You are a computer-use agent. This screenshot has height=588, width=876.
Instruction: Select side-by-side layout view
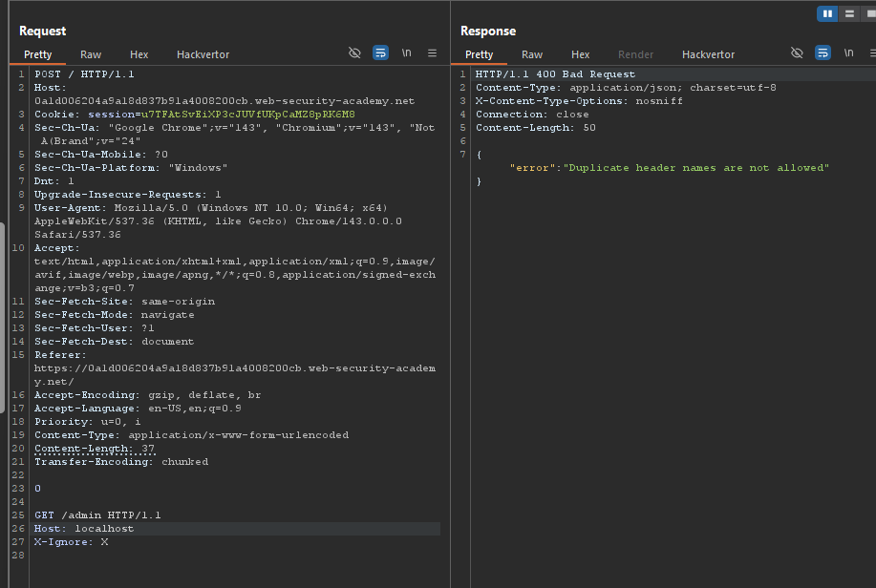click(827, 14)
